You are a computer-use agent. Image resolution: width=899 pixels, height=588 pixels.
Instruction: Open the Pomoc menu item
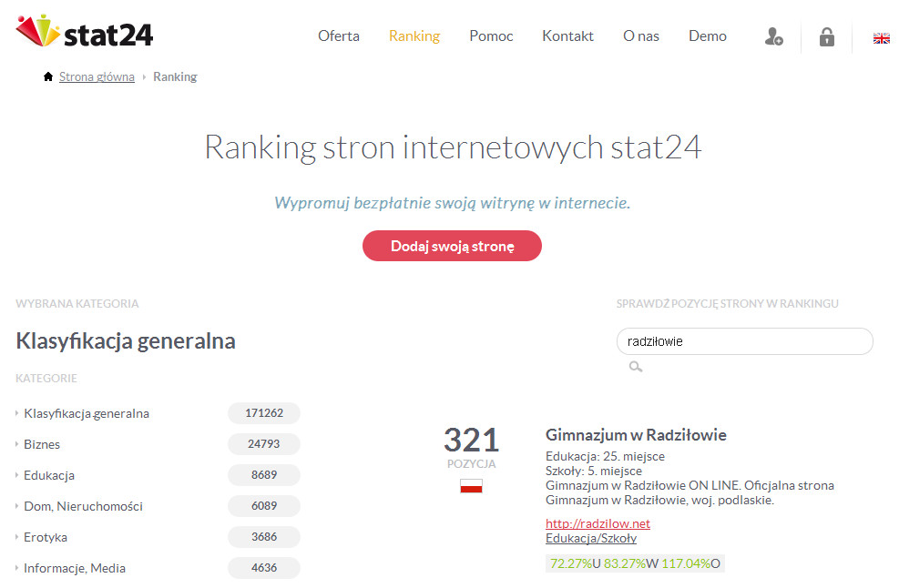click(x=491, y=35)
